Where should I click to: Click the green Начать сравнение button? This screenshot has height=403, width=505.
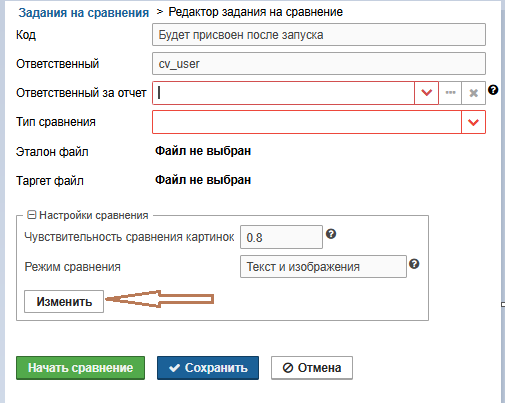point(80,368)
